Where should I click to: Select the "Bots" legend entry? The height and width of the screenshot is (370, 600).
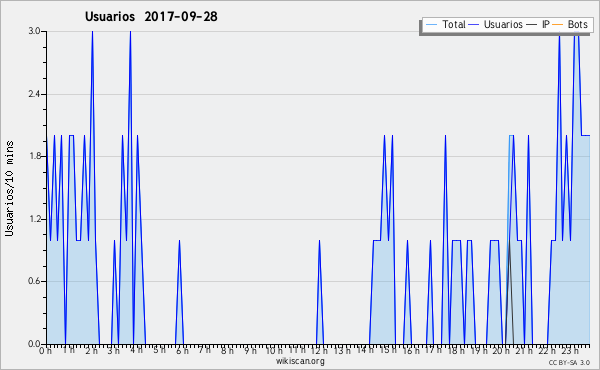pos(577,24)
